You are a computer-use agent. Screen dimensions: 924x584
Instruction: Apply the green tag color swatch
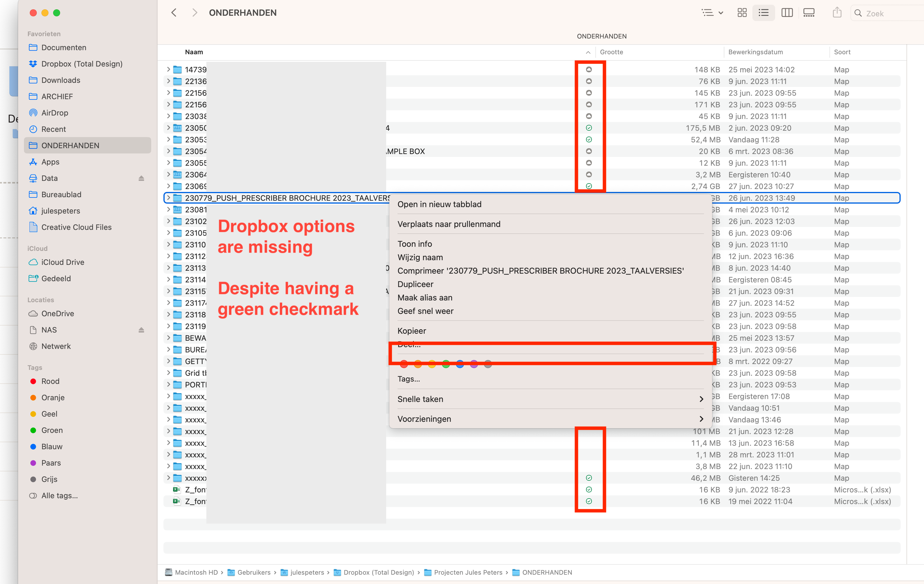[446, 363]
